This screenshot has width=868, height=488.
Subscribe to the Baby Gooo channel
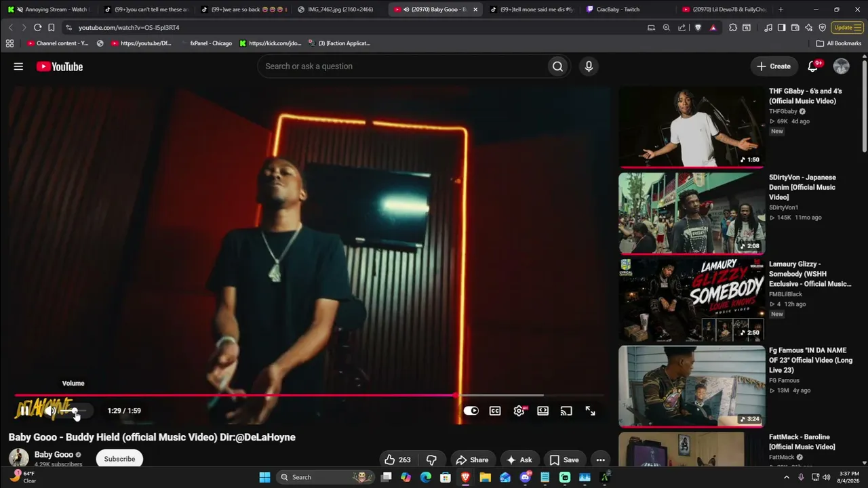point(119,459)
